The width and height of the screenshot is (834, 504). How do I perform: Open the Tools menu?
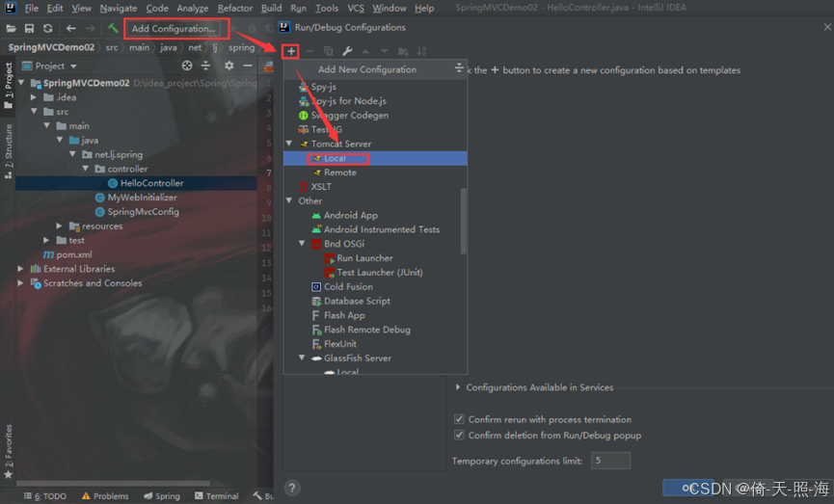click(327, 8)
